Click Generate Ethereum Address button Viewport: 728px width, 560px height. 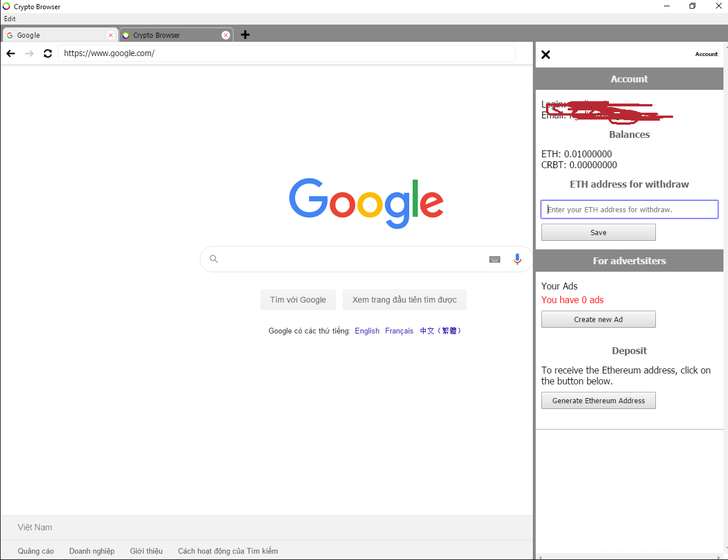[x=599, y=400]
